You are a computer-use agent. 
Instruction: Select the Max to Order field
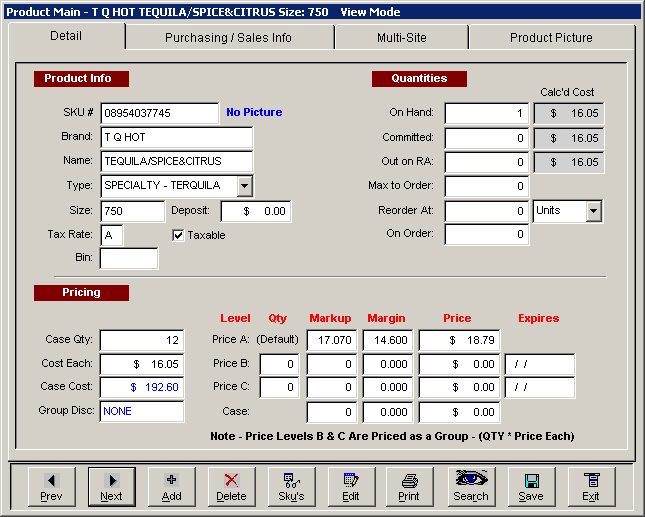(x=487, y=186)
